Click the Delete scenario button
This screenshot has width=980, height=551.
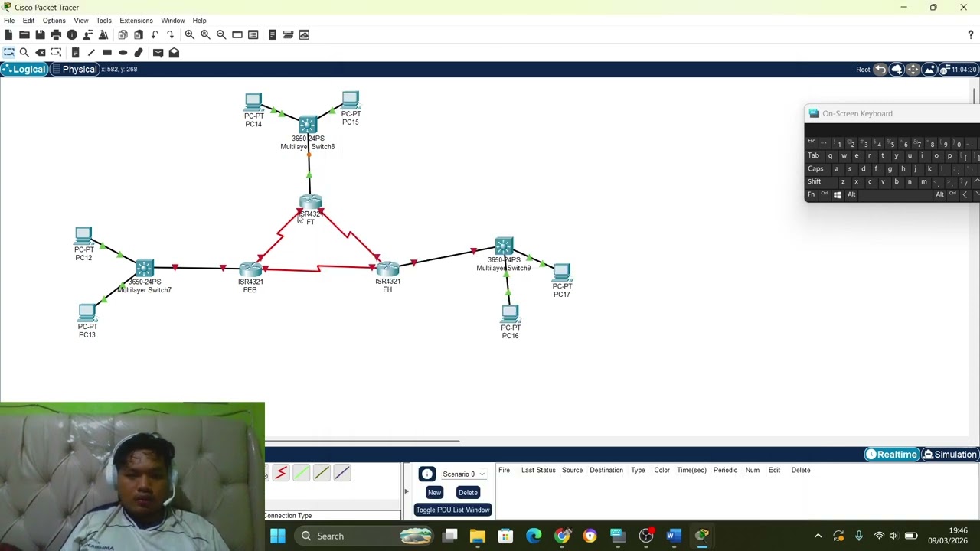[x=468, y=493]
